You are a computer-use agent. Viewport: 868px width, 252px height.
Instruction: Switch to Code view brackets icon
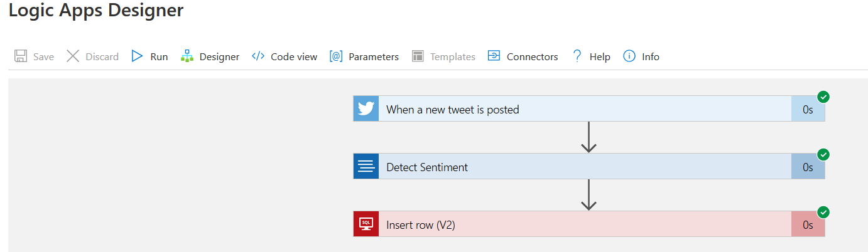tap(258, 56)
